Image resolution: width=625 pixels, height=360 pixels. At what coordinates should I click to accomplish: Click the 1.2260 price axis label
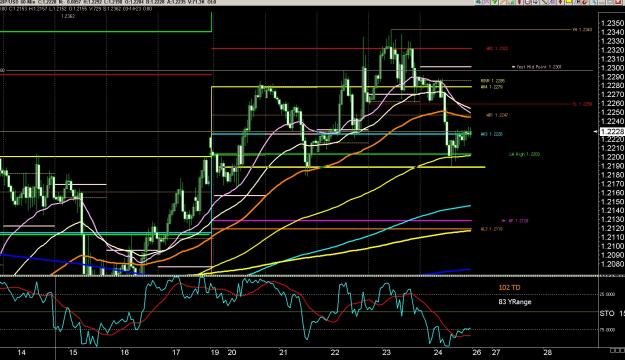click(x=613, y=103)
